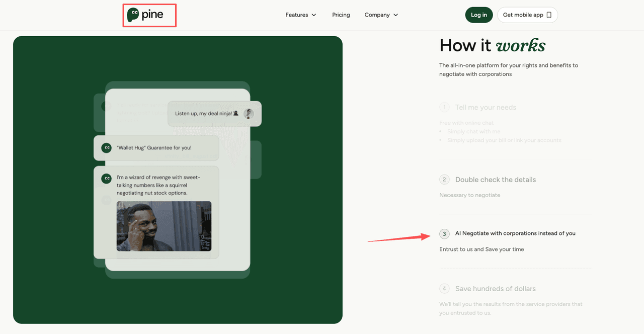
Task: Click the 'AI Negotiate with corporations' step heading
Action: tap(515, 233)
